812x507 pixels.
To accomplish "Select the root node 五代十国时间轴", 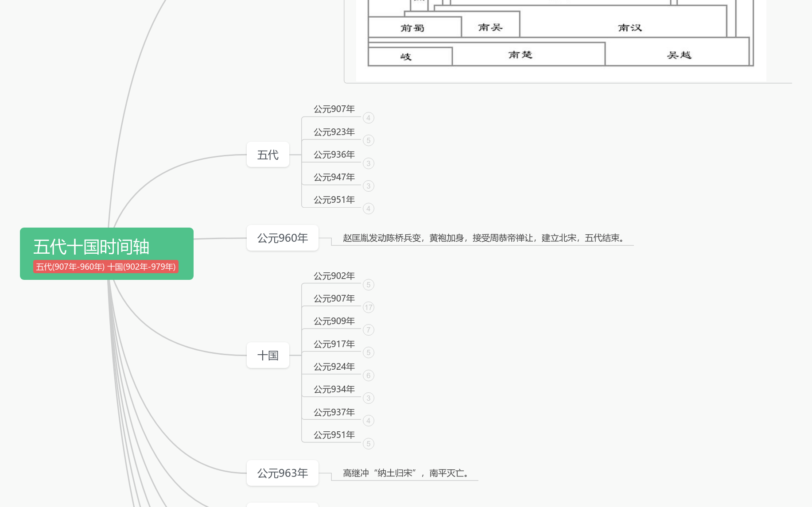I will (x=91, y=246).
